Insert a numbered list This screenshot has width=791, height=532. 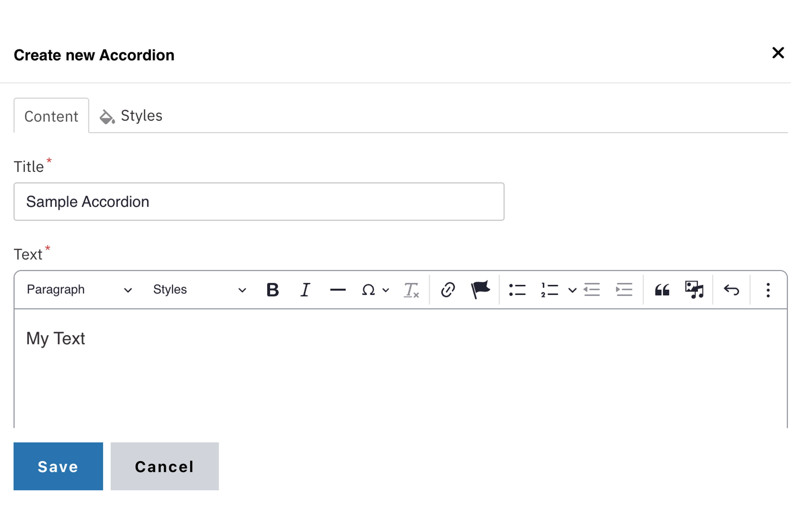(x=549, y=290)
